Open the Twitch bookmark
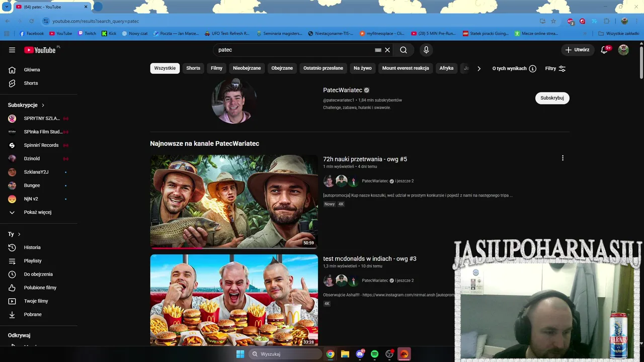This screenshot has height=362, width=644. click(x=87, y=34)
